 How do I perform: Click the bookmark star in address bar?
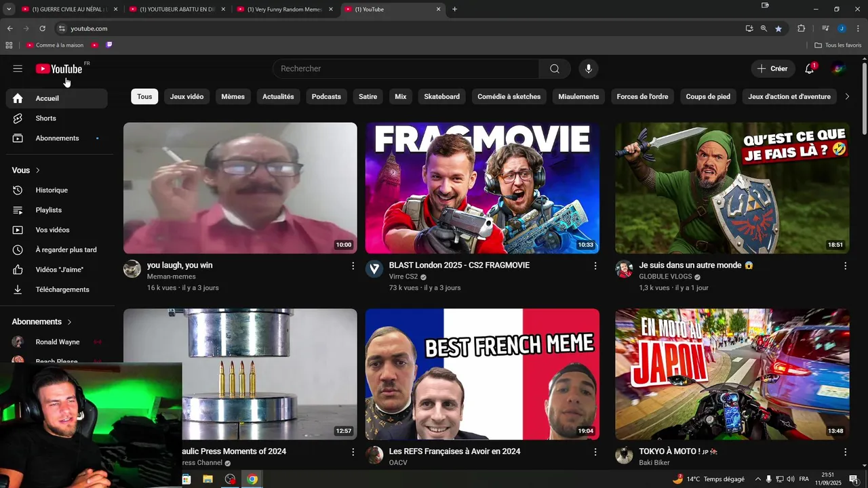pyautogui.click(x=778, y=28)
